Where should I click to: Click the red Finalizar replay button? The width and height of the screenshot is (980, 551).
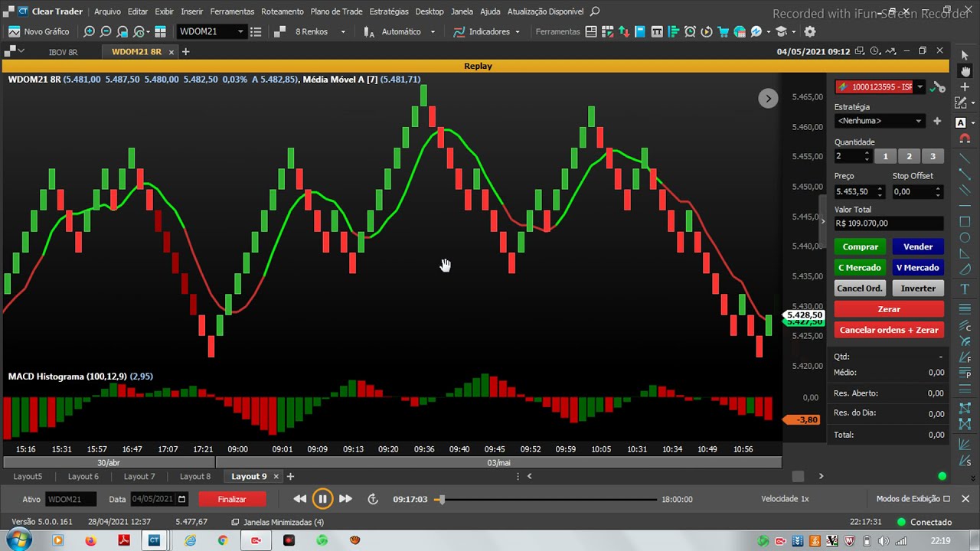pos(231,499)
